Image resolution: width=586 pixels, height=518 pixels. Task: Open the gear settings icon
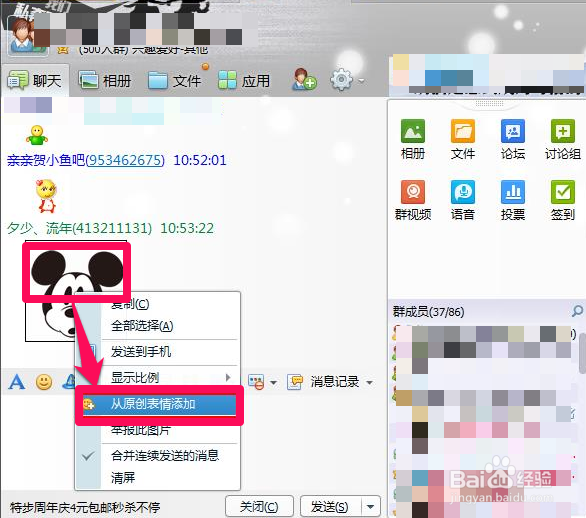coord(341,79)
